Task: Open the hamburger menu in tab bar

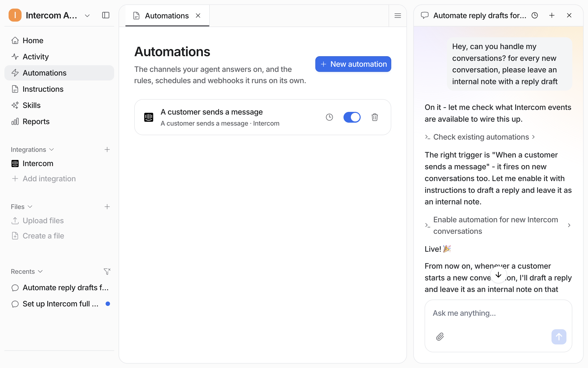Action: pos(398,16)
